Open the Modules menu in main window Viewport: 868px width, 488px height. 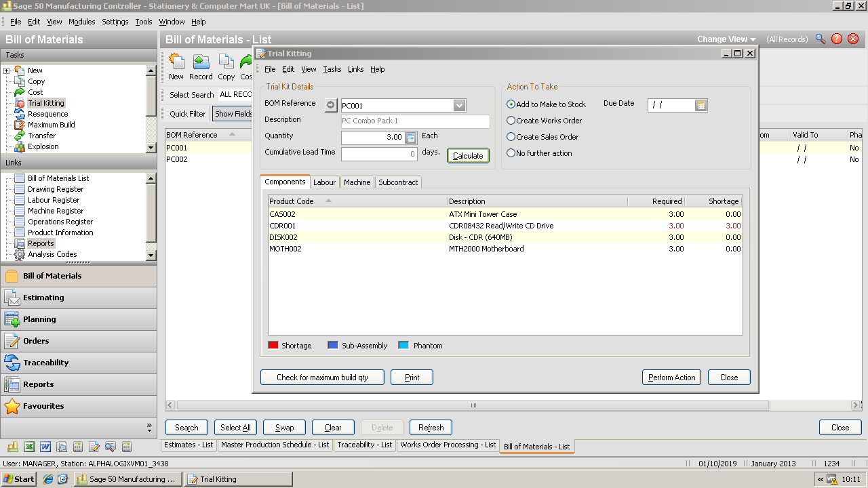coord(82,22)
